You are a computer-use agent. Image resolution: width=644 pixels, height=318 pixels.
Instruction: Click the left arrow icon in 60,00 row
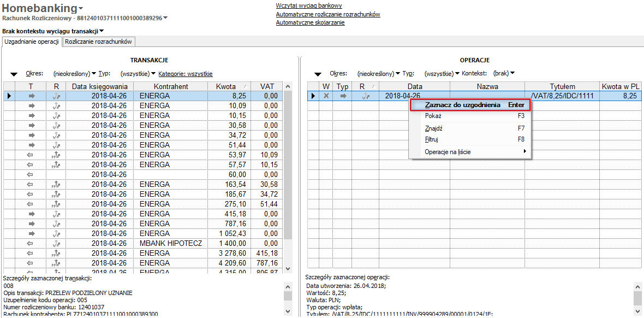(31, 175)
